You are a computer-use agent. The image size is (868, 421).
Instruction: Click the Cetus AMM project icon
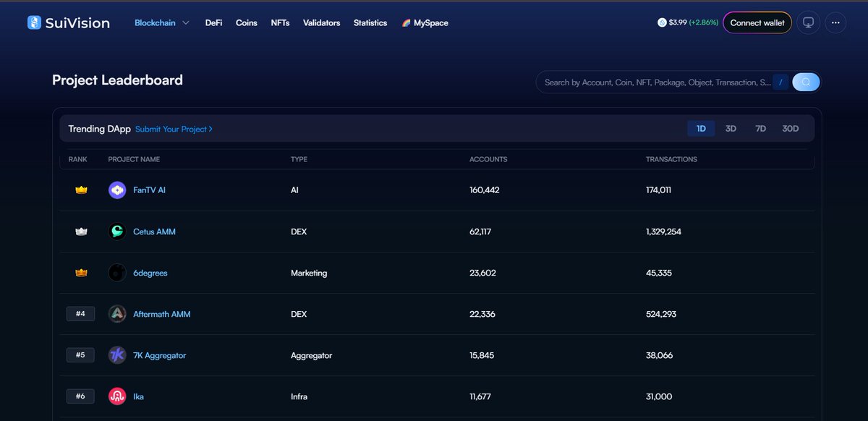click(117, 231)
